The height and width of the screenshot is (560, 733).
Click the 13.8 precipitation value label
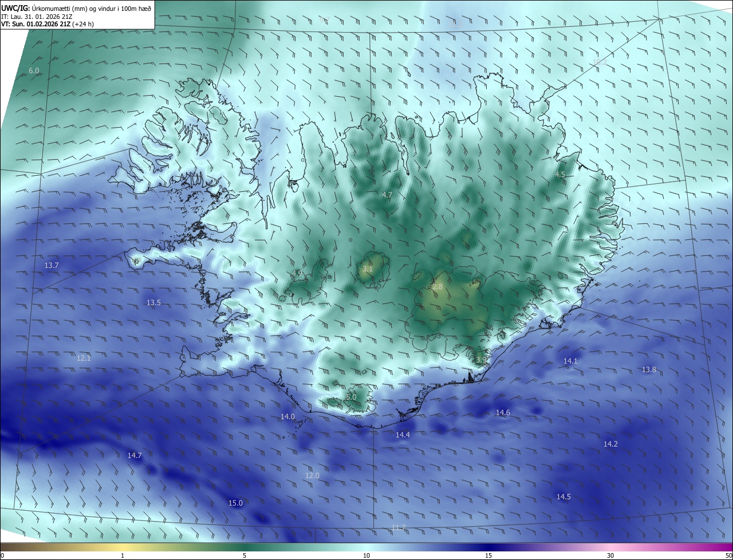click(649, 369)
